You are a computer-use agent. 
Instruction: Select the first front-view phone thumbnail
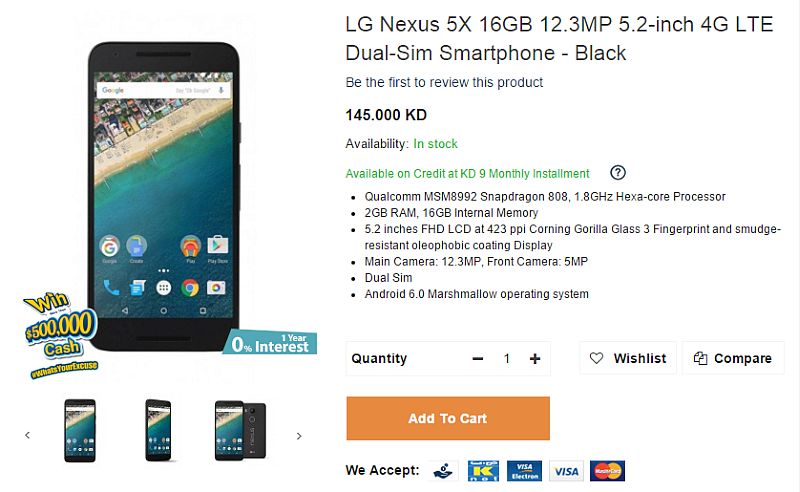[80, 431]
